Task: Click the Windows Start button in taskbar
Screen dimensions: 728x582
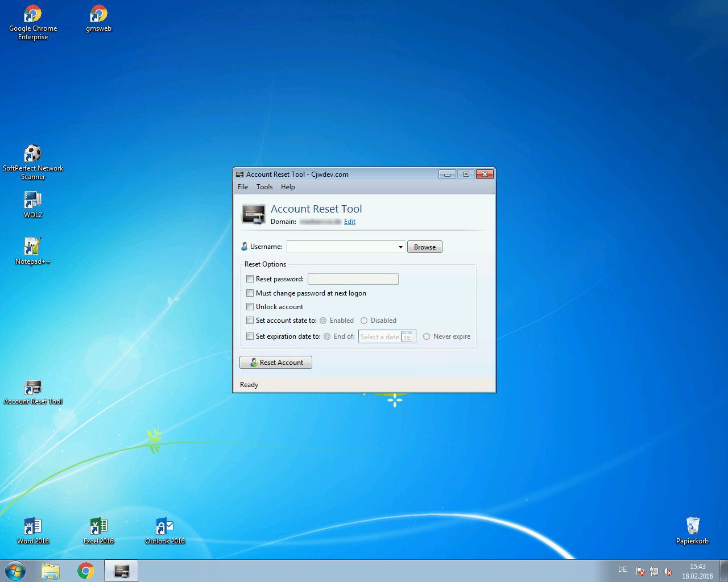Action: click(x=15, y=571)
